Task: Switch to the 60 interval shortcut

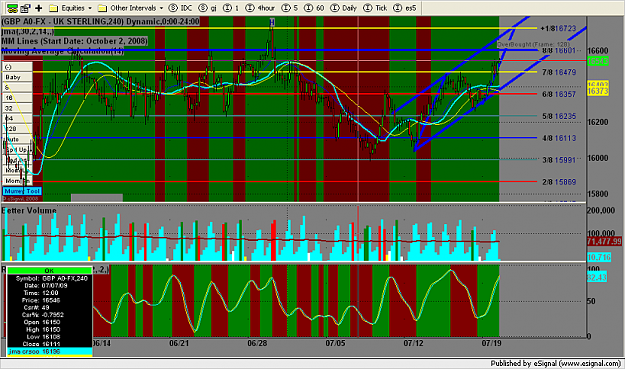Action: (314, 8)
